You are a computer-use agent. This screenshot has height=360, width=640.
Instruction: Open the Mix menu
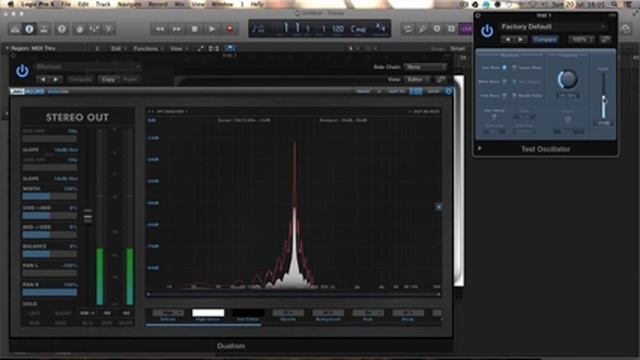point(179,4)
